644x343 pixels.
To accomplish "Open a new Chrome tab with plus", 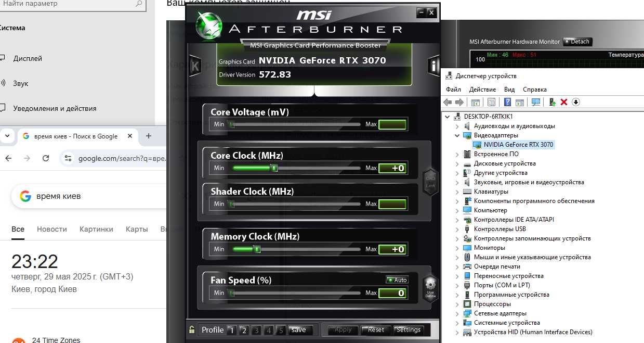I will pos(149,136).
